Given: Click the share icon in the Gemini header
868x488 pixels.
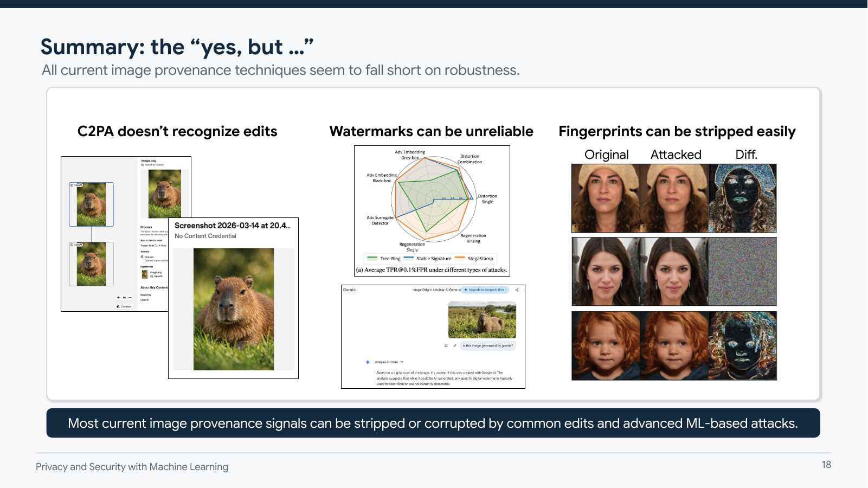Looking at the screenshot, I should tap(517, 290).
